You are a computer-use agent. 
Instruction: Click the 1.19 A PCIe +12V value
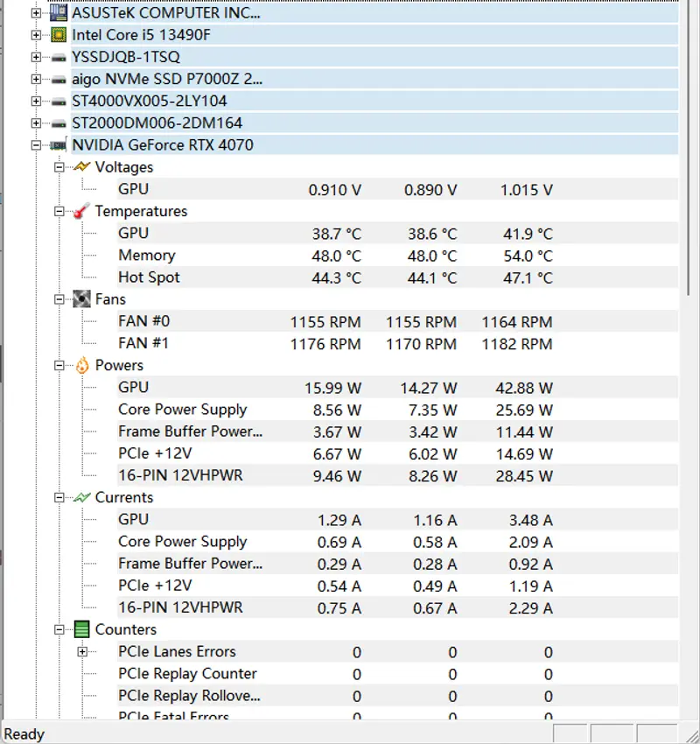[x=531, y=586]
